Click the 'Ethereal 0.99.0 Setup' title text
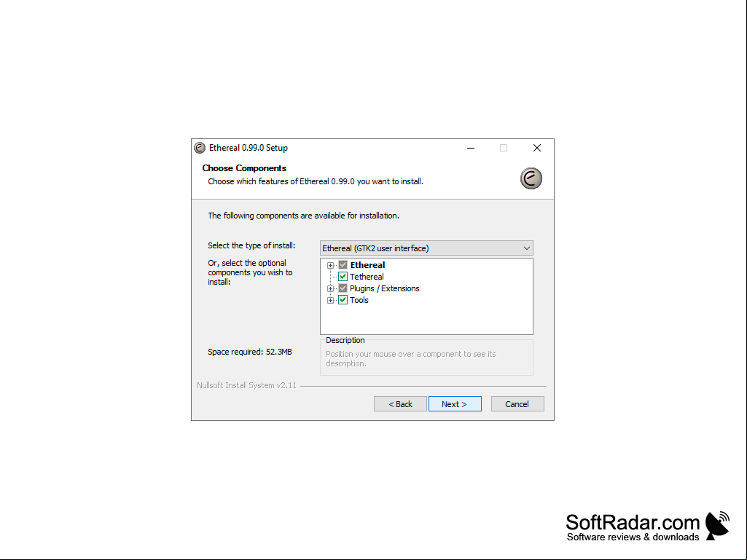Viewport: 747px width, 560px height. coord(249,148)
